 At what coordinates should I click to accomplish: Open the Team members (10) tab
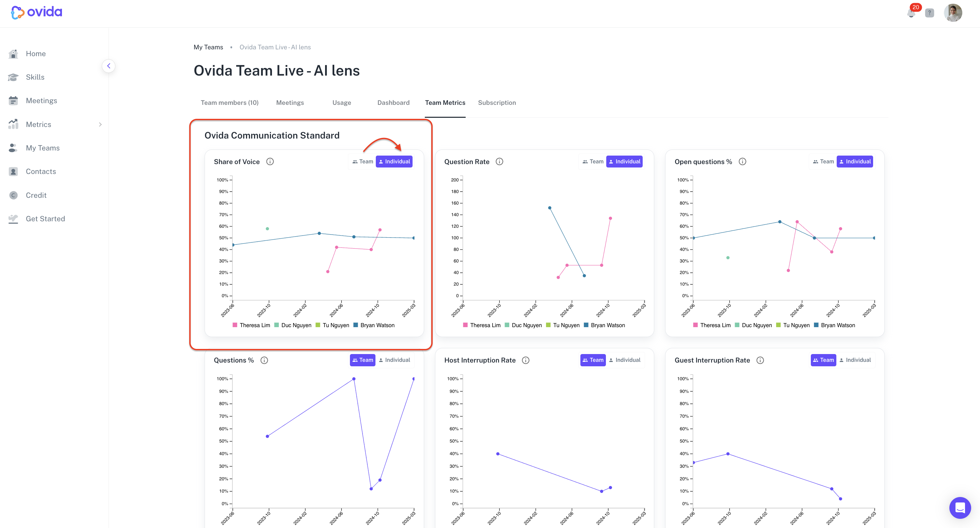[229, 103]
